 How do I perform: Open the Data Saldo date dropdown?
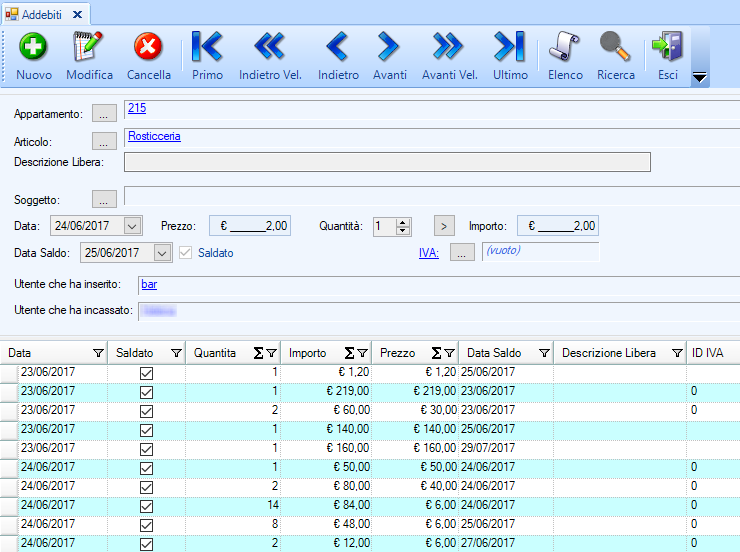(x=161, y=253)
